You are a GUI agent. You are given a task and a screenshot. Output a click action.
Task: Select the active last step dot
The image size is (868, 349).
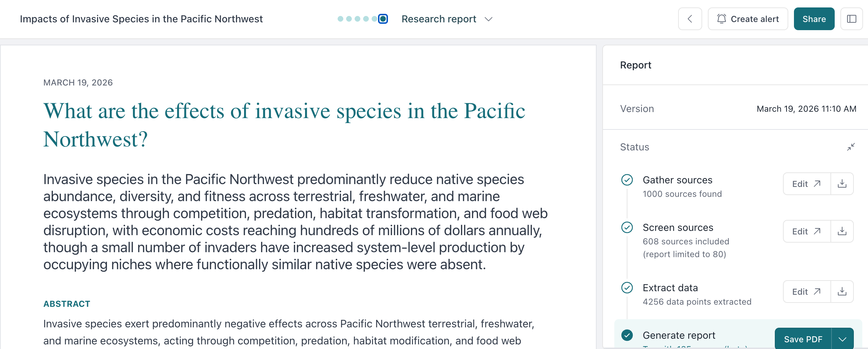pos(383,19)
